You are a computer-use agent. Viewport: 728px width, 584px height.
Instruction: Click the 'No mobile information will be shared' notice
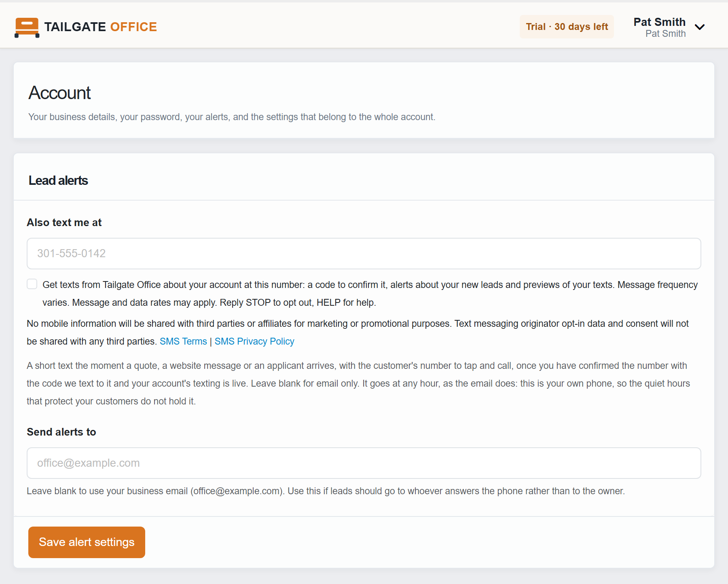(x=358, y=332)
